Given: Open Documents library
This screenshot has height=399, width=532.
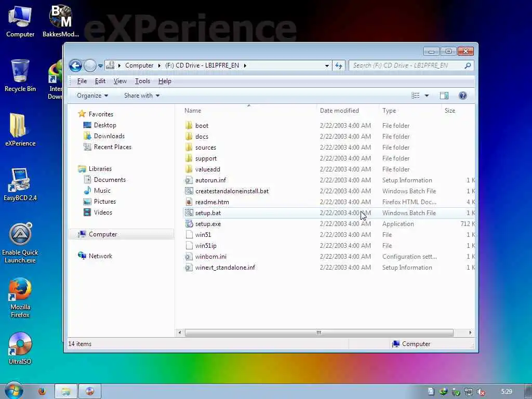Looking at the screenshot, I should click(109, 179).
